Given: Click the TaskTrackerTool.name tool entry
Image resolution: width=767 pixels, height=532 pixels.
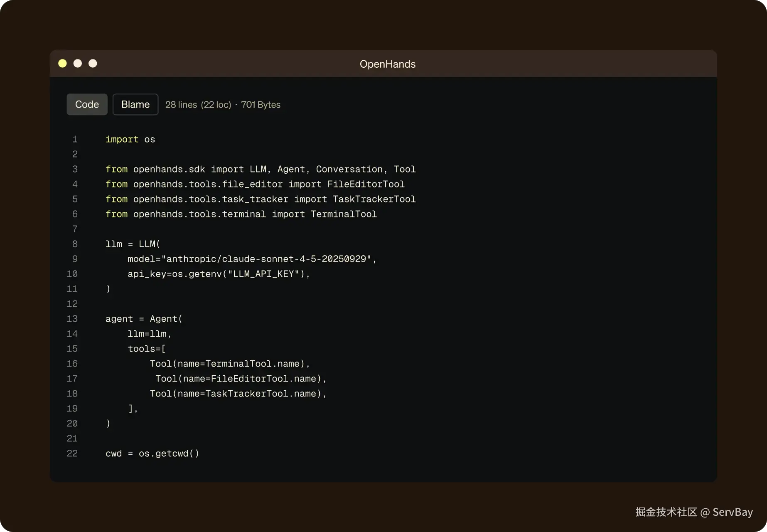Looking at the screenshot, I should pyautogui.click(x=238, y=394).
